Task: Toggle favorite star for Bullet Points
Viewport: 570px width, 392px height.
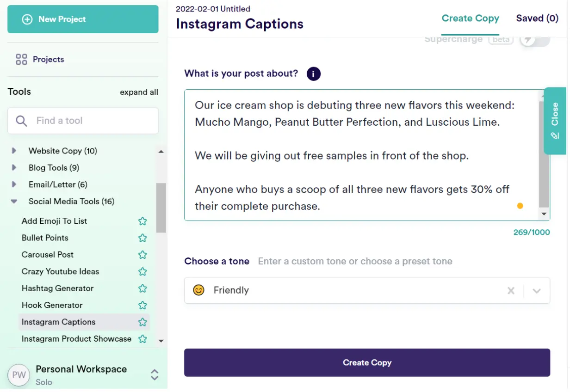Action: click(142, 238)
